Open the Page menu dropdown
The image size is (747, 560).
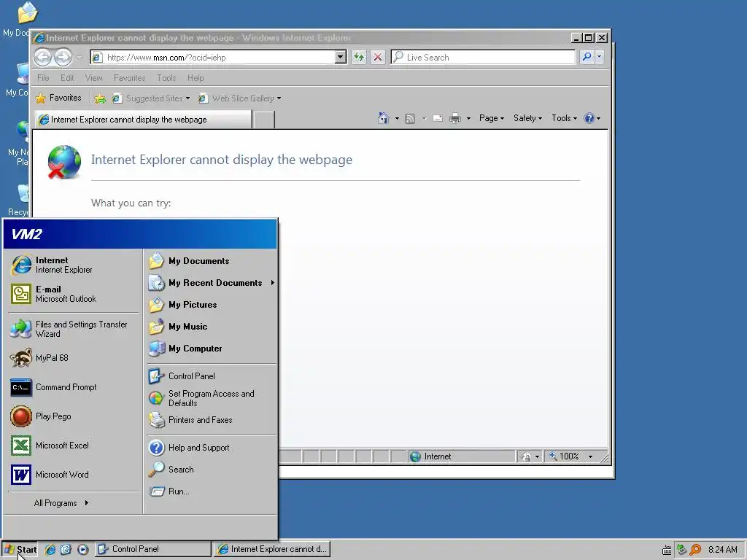click(x=492, y=118)
